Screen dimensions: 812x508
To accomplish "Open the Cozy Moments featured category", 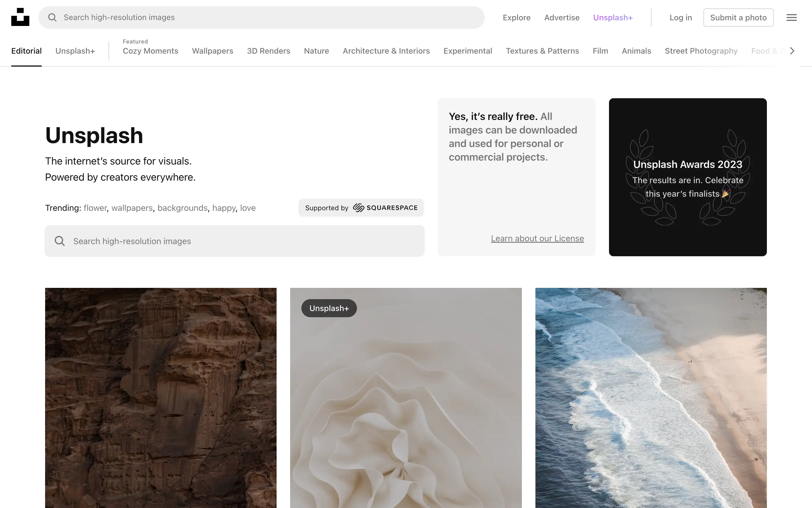I will click(x=150, y=51).
